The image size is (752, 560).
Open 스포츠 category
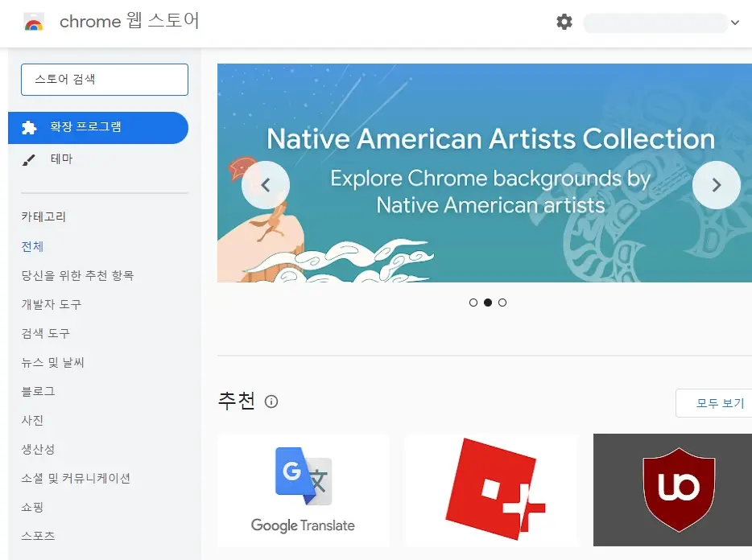click(38, 536)
